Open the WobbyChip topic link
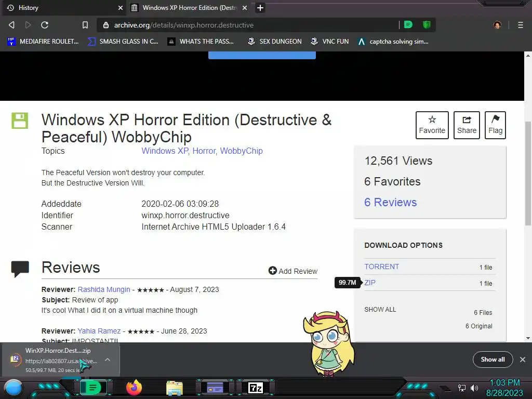This screenshot has width=532, height=399. (241, 151)
